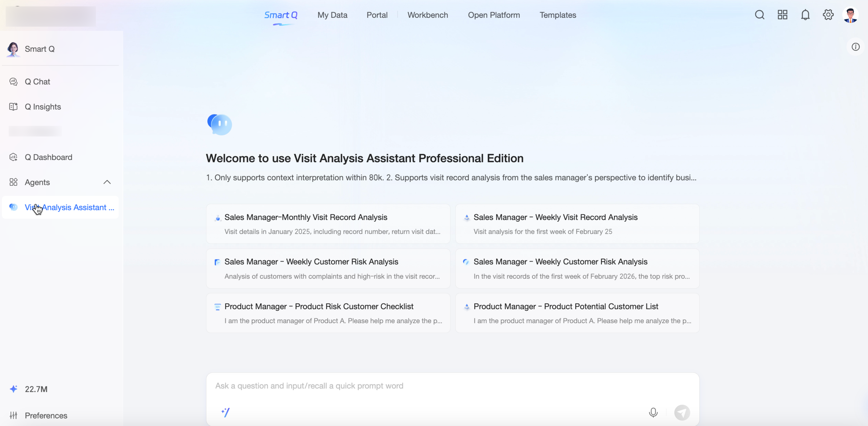Click the search magnifier icon
868x426 pixels.
click(x=759, y=15)
